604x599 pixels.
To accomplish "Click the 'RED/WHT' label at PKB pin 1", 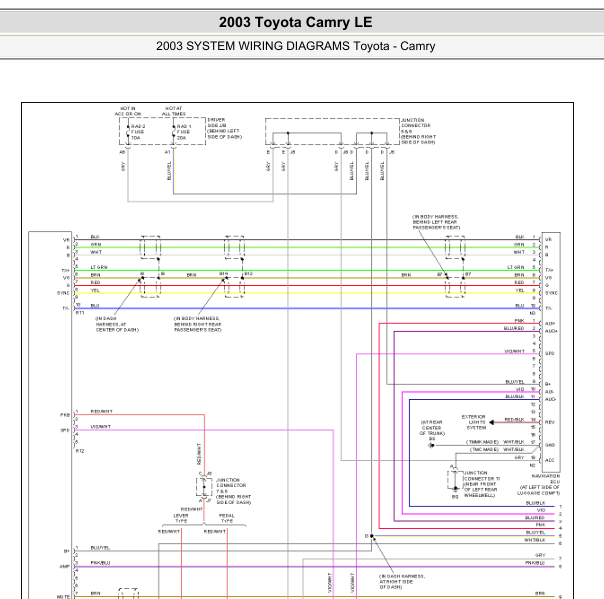I will click(x=102, y=411).
